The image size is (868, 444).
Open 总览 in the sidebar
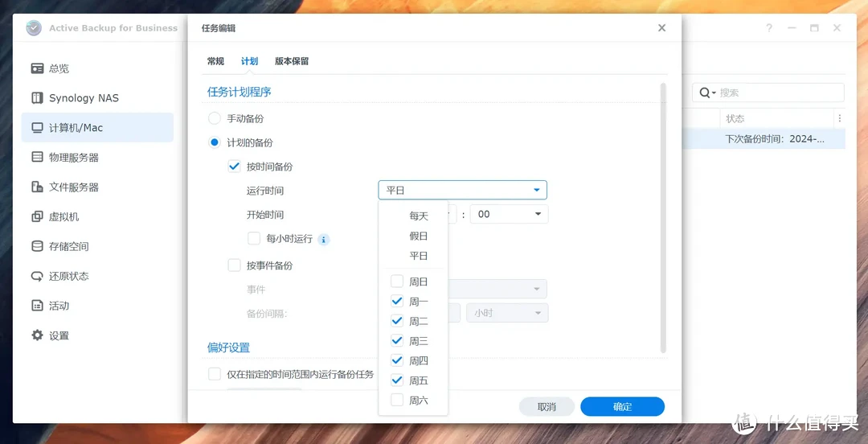point(97,68)
